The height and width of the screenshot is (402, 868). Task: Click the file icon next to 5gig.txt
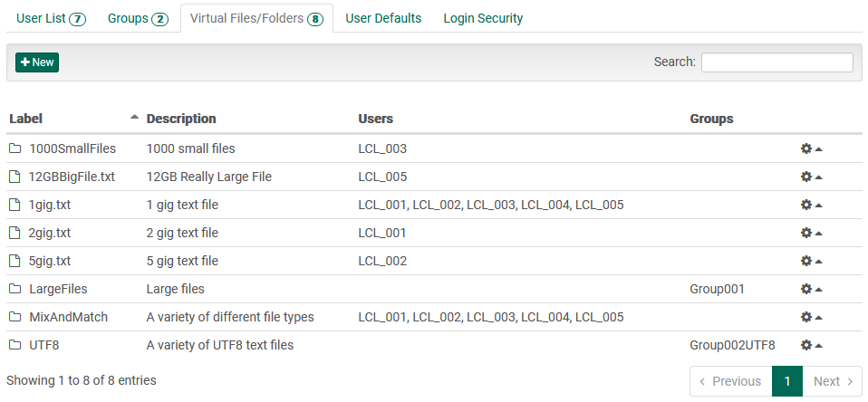coord(14,261)
